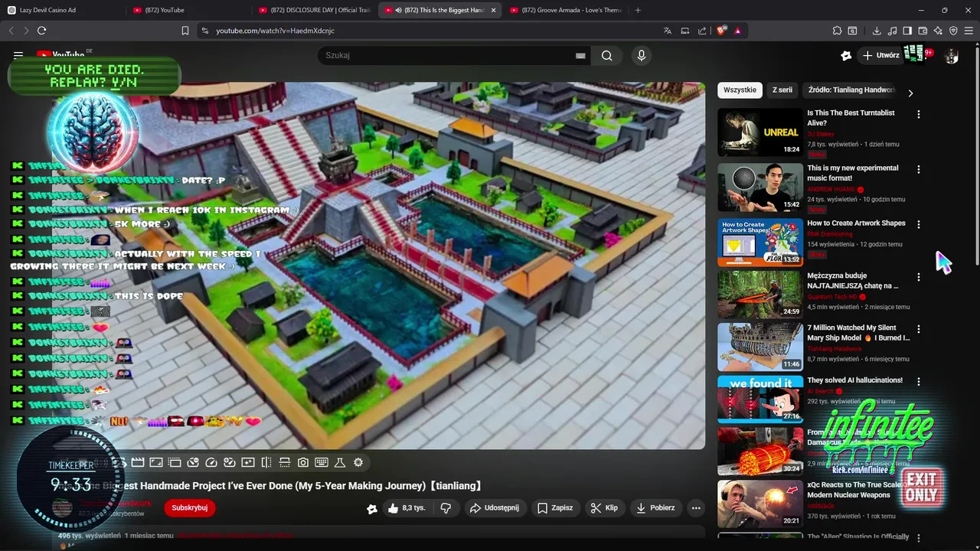
Task: Open the Leo AI sparkle icon
Action: pos(938,31)
